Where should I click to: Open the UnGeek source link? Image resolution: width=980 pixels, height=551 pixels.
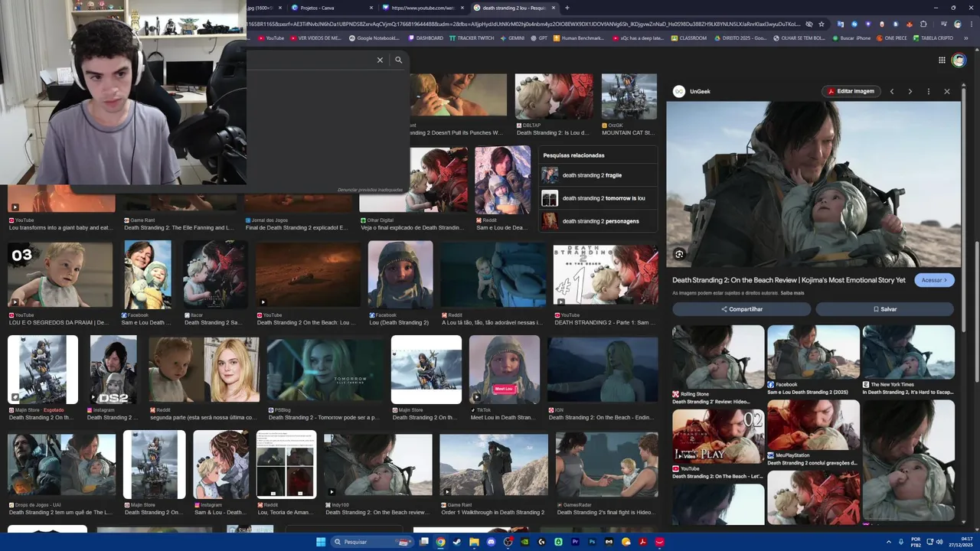click(x=691, y=91)
